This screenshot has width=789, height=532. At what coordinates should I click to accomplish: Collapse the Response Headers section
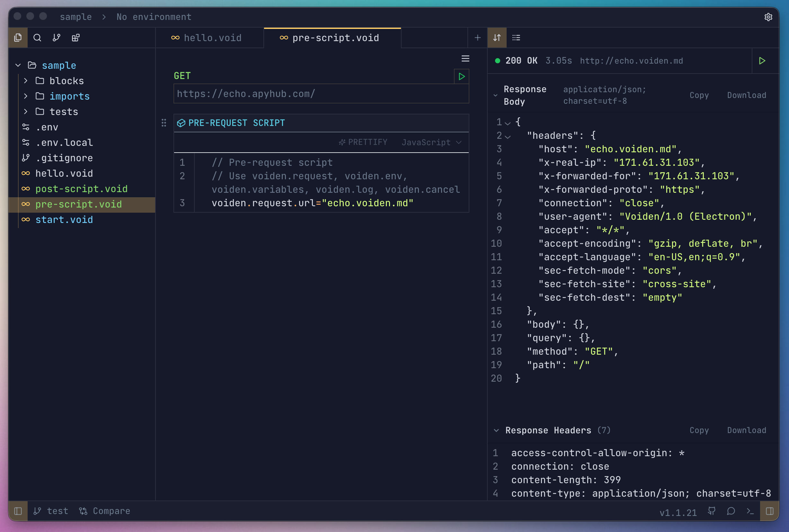tap(496, 430)
